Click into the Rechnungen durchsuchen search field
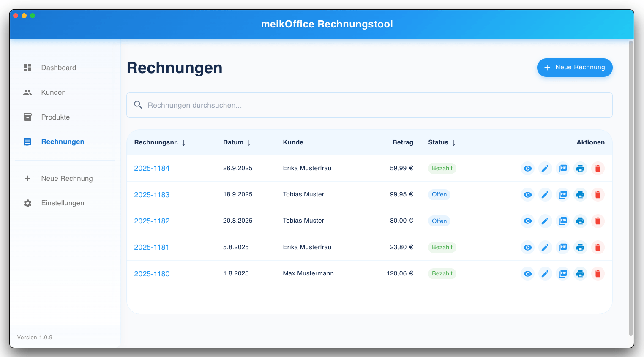The height and width of the screenshot is (357, 644). click(296, 105)
